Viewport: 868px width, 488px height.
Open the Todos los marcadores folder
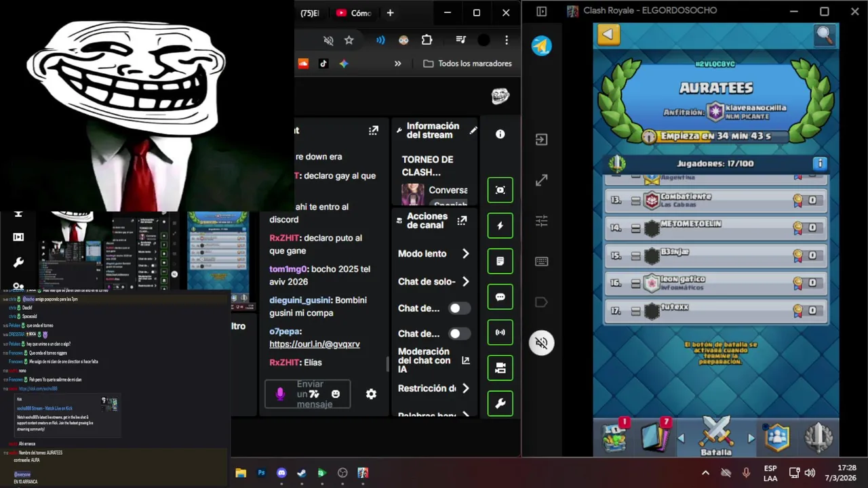coord(467,63)
